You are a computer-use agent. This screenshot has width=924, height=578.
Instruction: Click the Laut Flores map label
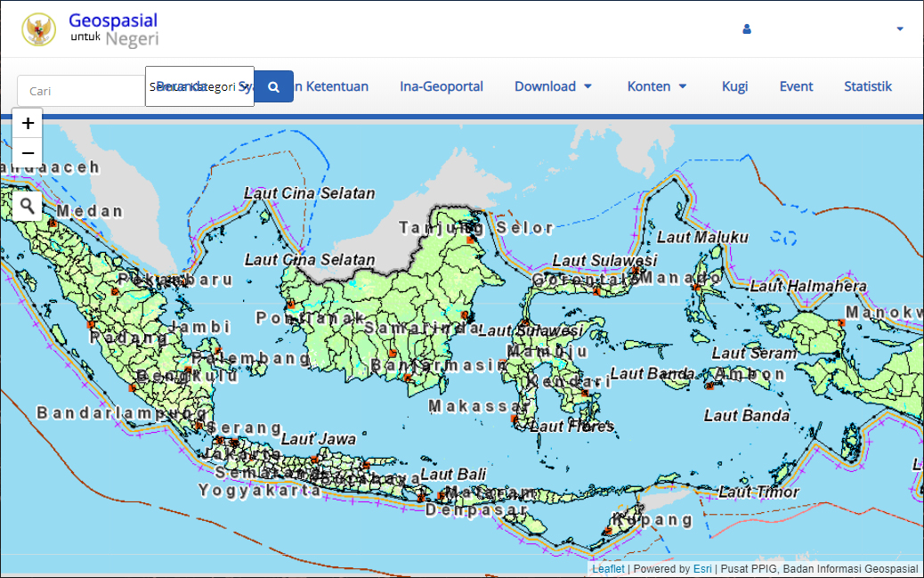click(571, 426)
